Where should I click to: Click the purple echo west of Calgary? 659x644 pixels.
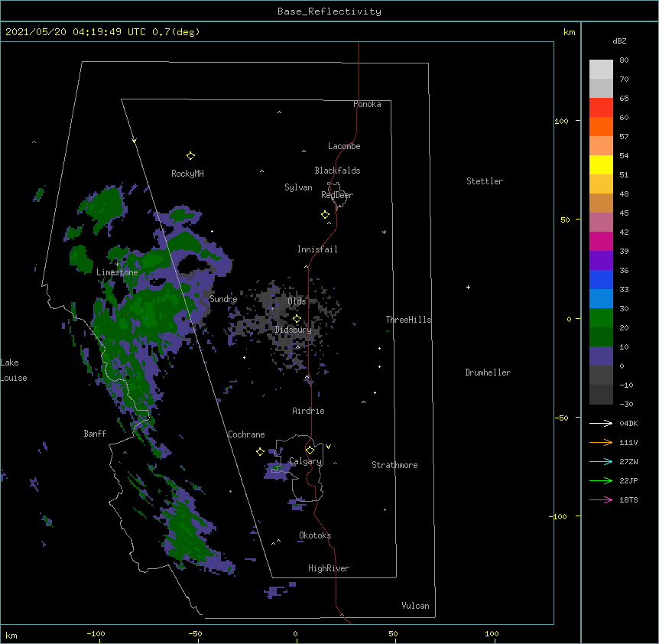[277, 470]
